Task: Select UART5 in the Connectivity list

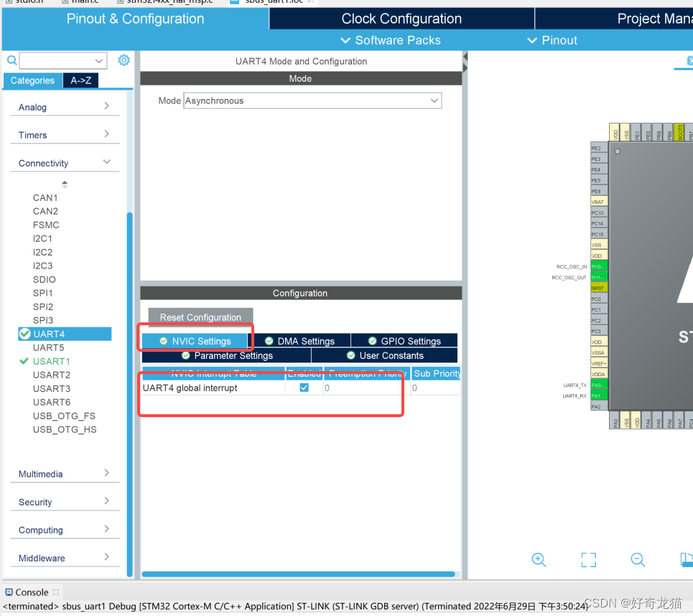Action: tap(48, 347)
